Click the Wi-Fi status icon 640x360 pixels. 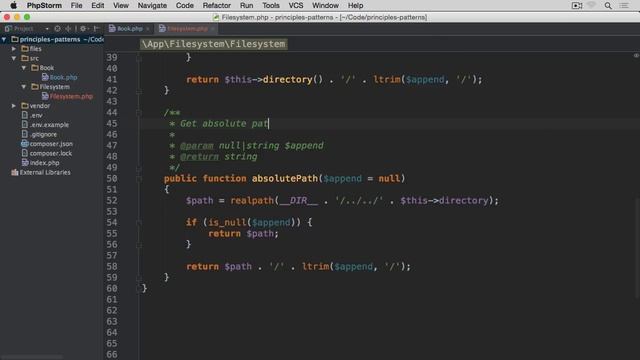click(591, 5)
